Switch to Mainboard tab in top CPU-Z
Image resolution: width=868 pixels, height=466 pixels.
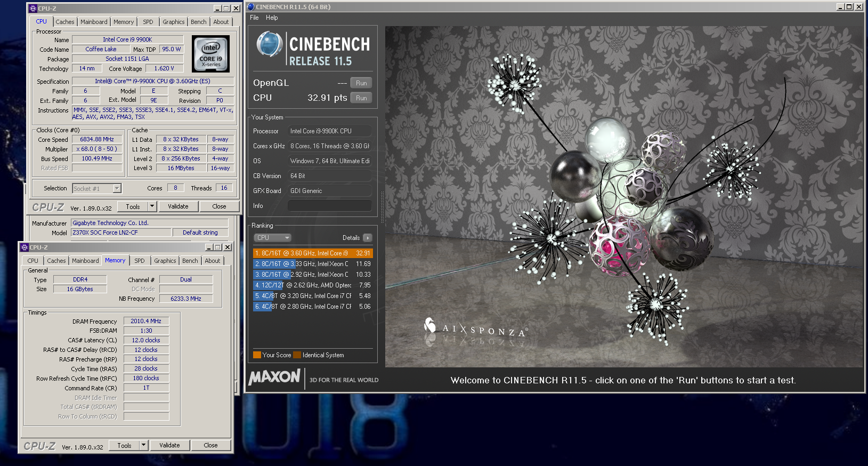click(x=94, y=22)
